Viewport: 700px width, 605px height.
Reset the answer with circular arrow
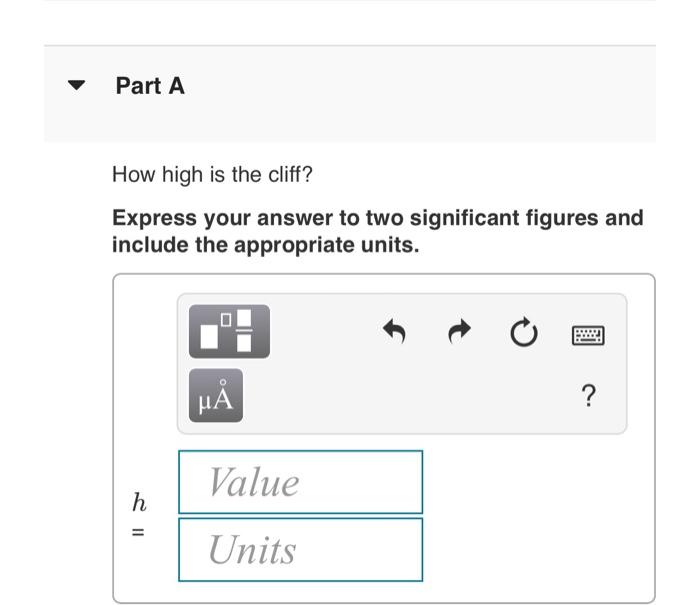[x=524, y=332]
